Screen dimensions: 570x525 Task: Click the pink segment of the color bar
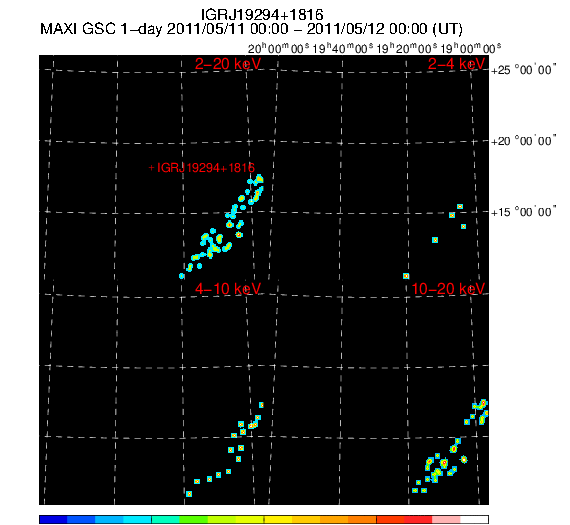tap(446, 519)
